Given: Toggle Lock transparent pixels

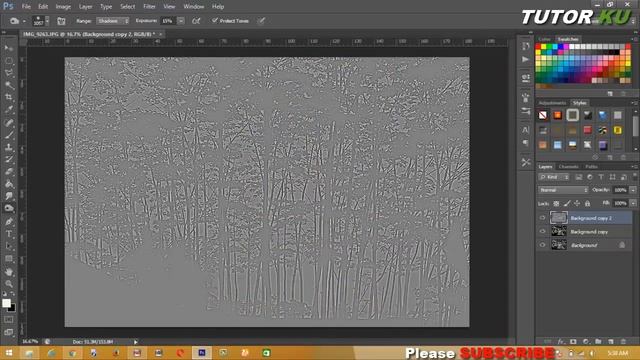Looking at the screenshot, I should (556, 203).
